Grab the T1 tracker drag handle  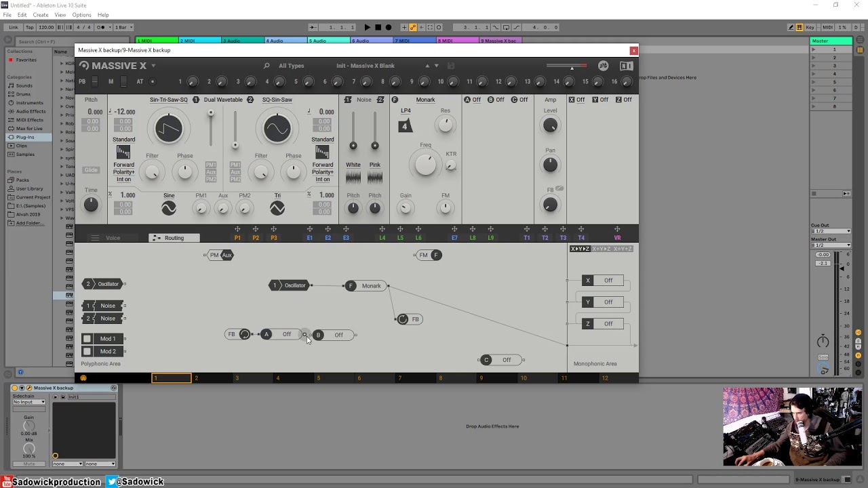(x=527, y=229)
